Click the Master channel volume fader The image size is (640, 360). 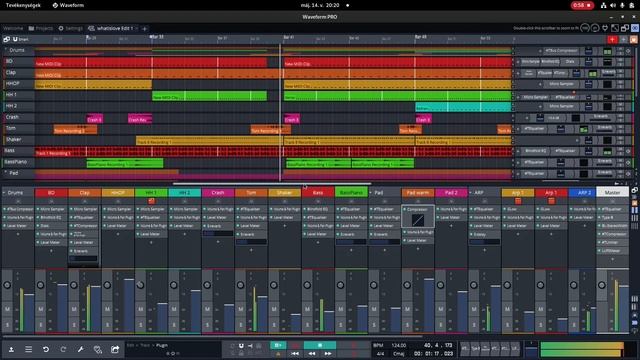(624, 309)
